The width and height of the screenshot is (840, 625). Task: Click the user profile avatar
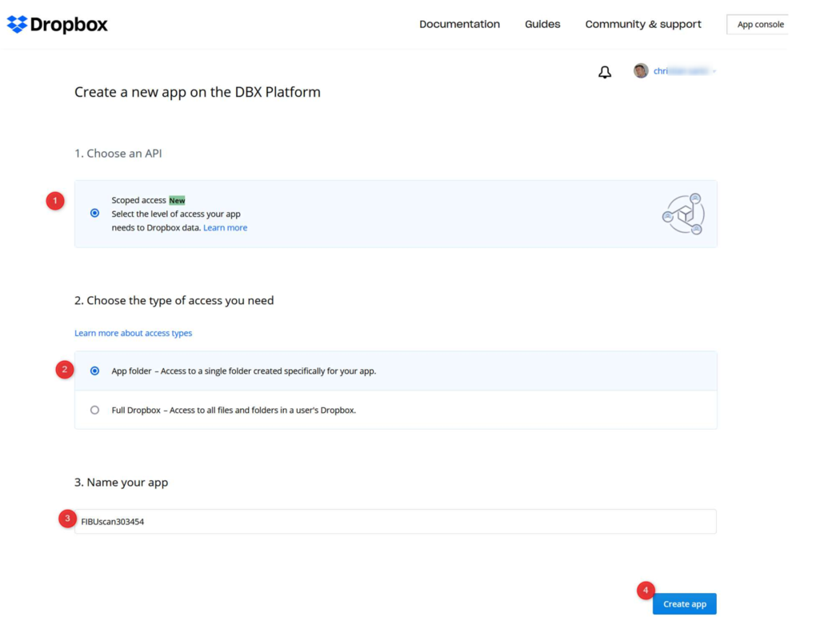pyautogui.click(x=641, y=70)
